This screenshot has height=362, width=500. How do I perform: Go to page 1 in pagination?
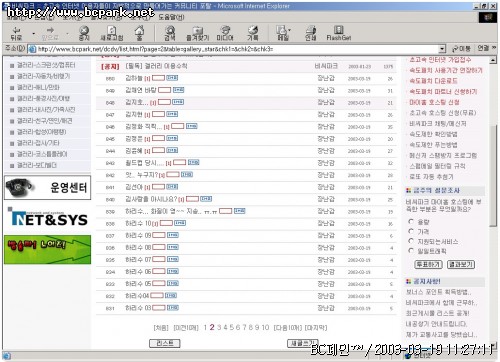click(x=205, y=327)
